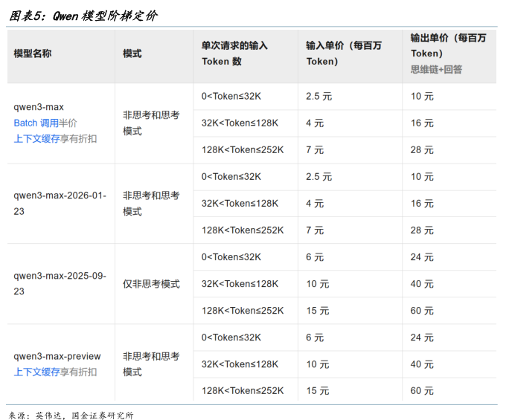The height and width of the screenshot is (420, 509).
Task: Select the 单次请求的输入 Token 数 header
Action: coord(234,54)
